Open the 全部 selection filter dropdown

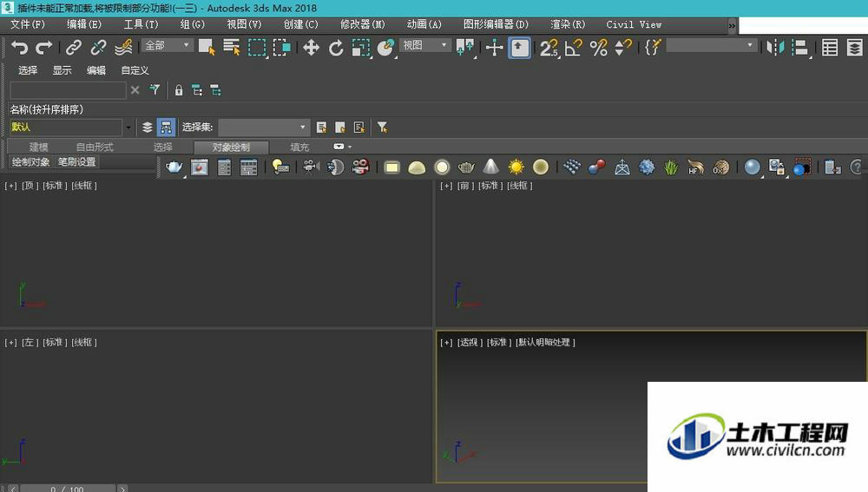click(168, 45)
